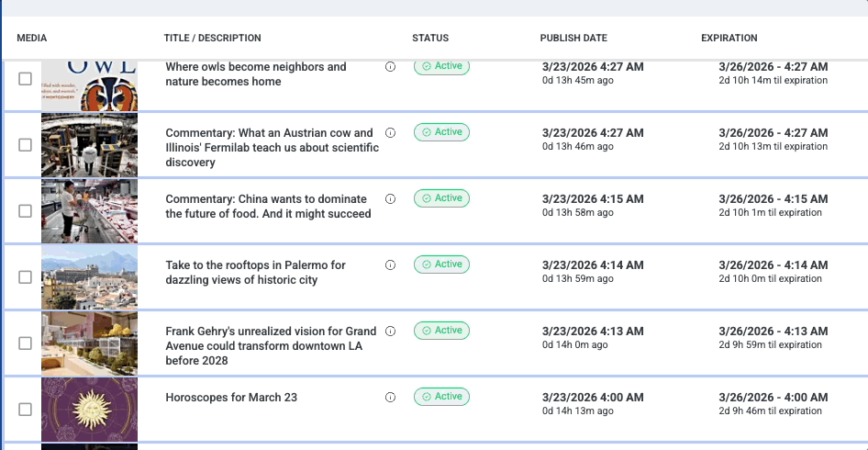
Task: Sort by Expiration column header
Action: click(729, 39)
